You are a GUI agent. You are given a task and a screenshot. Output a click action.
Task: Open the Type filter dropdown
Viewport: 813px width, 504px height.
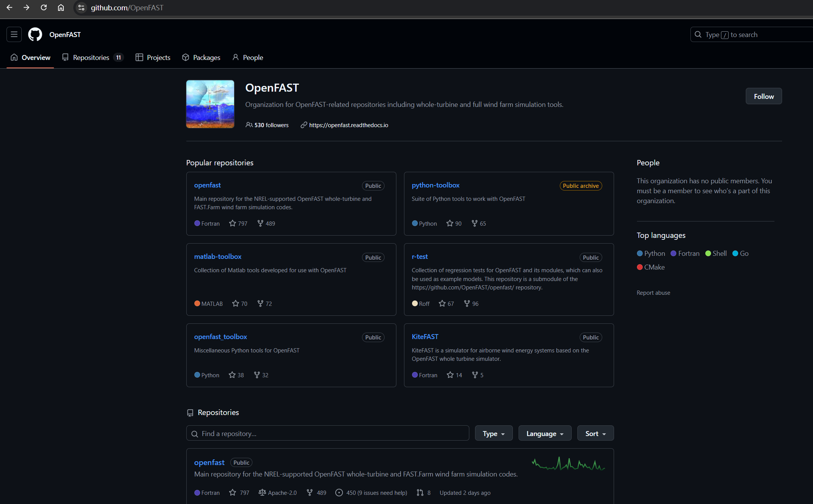point(493,433)
